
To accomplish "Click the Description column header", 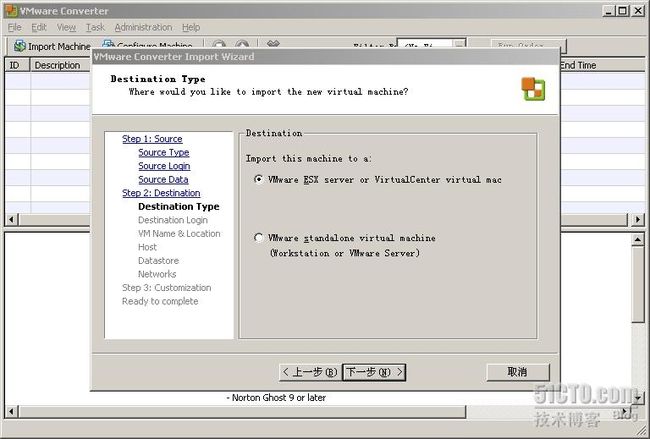I will [61, 65].
